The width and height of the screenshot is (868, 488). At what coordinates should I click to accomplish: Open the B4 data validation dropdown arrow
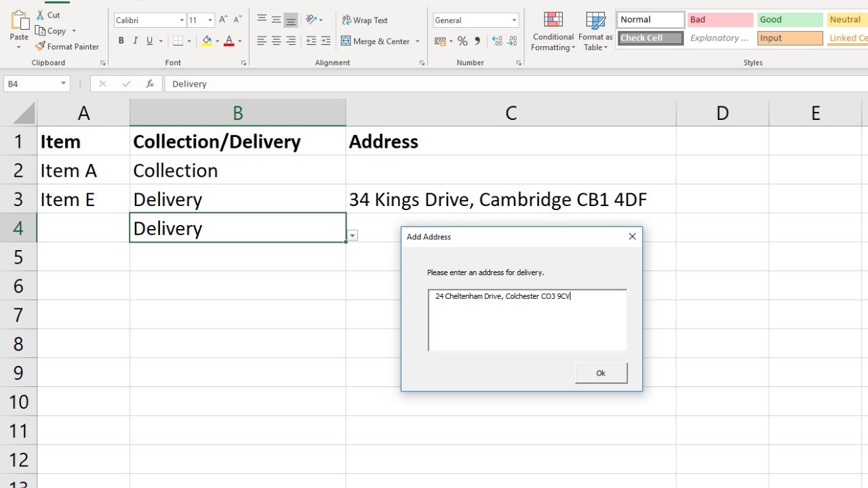point(353,235)
